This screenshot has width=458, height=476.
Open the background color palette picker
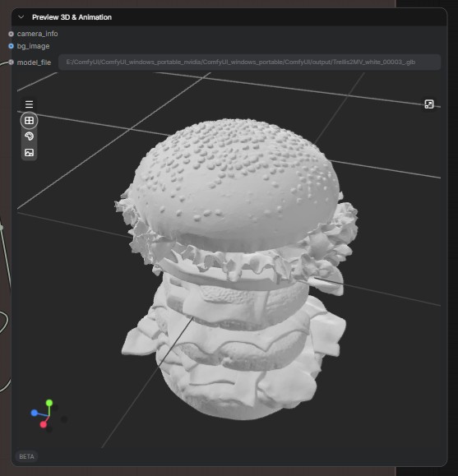[29, 136]
